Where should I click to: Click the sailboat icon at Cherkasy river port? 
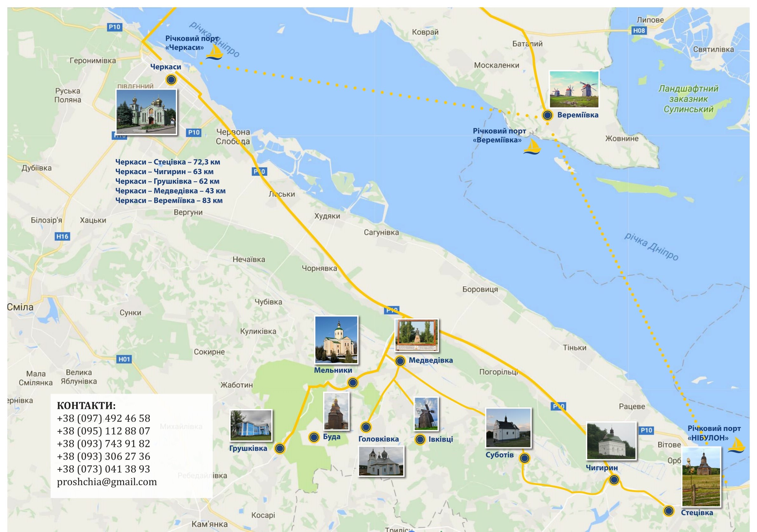[214, 53]
